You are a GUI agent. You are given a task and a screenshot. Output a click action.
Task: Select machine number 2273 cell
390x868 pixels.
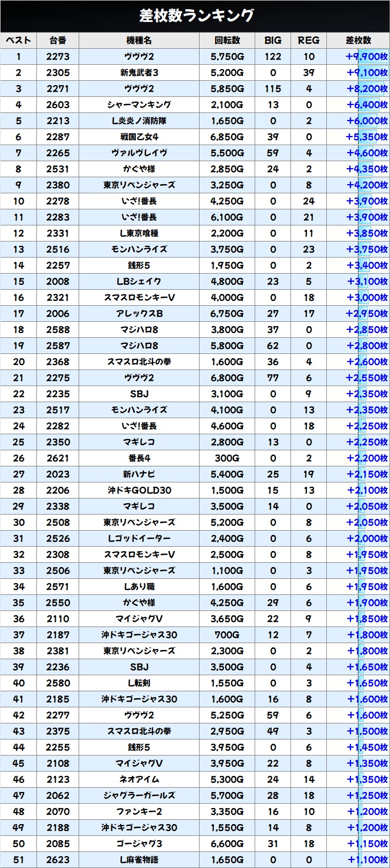click(x=58, y=56)
